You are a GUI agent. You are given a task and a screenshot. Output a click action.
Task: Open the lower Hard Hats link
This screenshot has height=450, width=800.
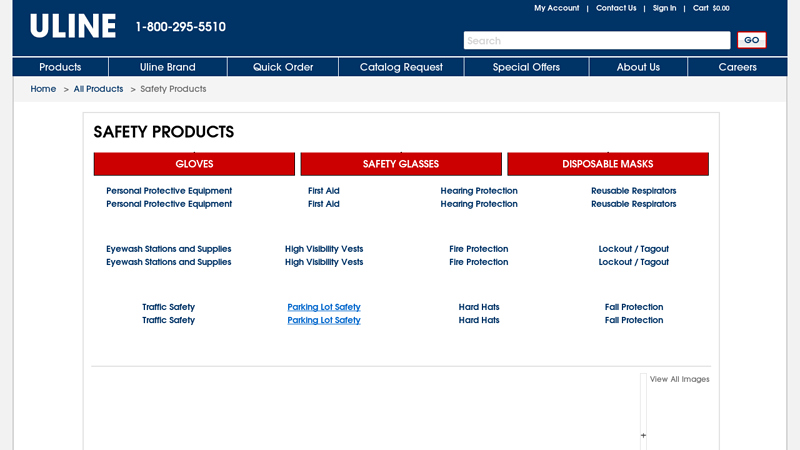[x=479, y=320]
